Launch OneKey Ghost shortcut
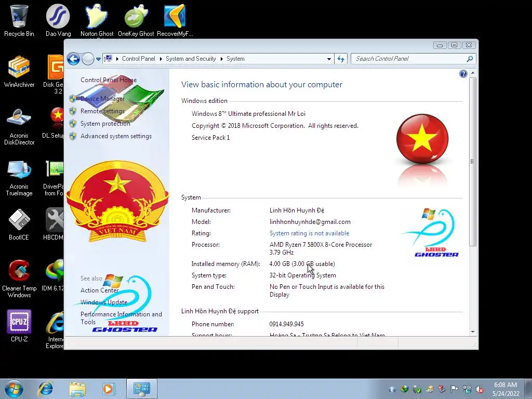 pos(136,20)
